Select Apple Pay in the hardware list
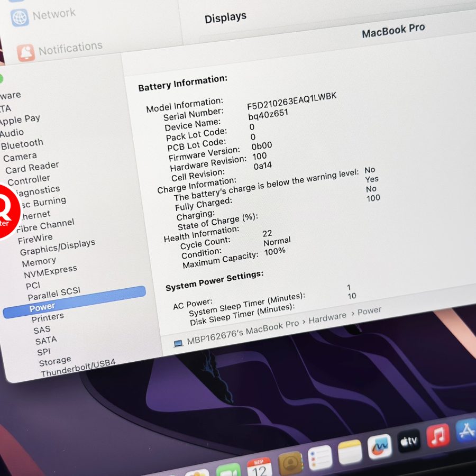 click(x=20, y=120)
